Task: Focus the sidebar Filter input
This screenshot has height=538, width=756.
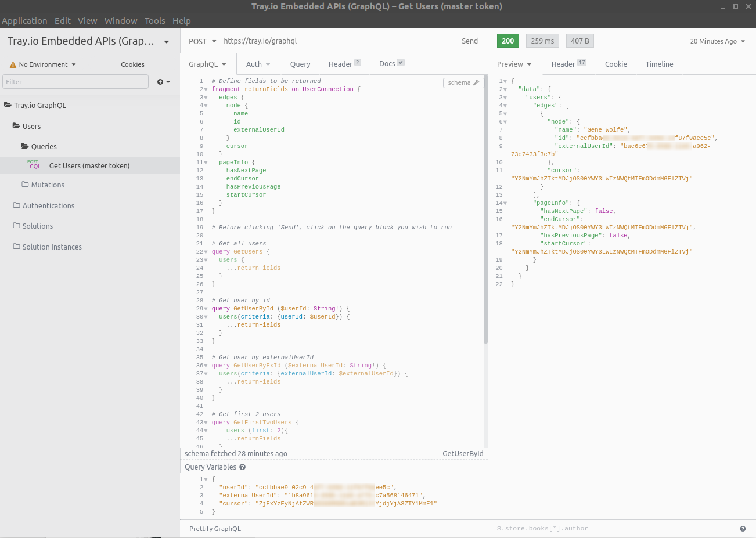Action: [x=75, y=82]
